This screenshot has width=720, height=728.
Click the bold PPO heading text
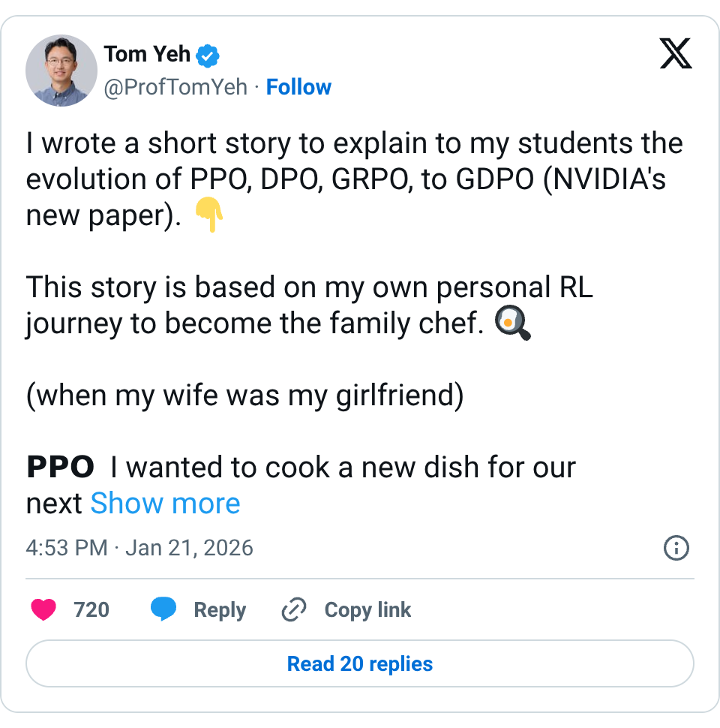click(60, 468)
